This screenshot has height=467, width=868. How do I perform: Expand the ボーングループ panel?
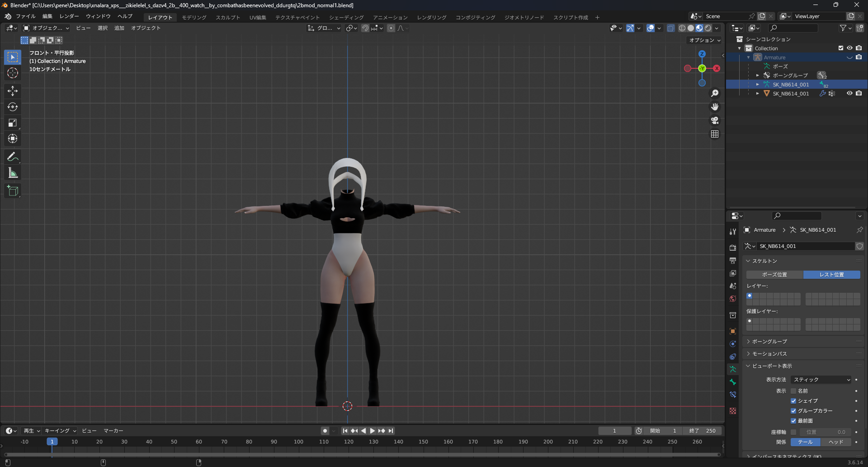(x=769, y=342)
